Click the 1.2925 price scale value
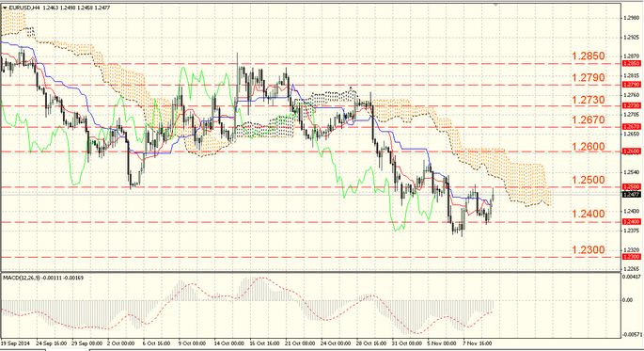Viewport: 644px width, 351px height. click(631, 37)
